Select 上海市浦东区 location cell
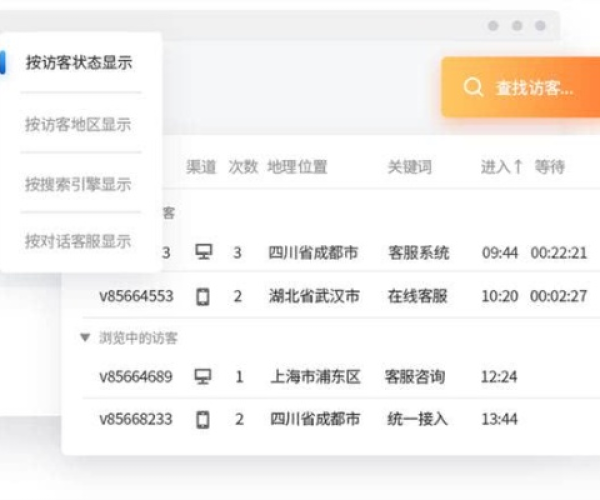This screenshot has height=500, width=600. coord(316,376)
